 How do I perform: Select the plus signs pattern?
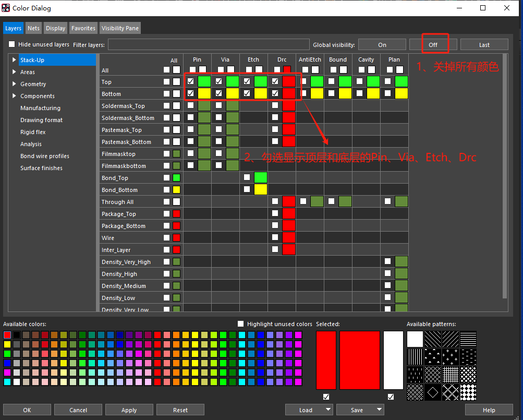click(x=451, y=357)
